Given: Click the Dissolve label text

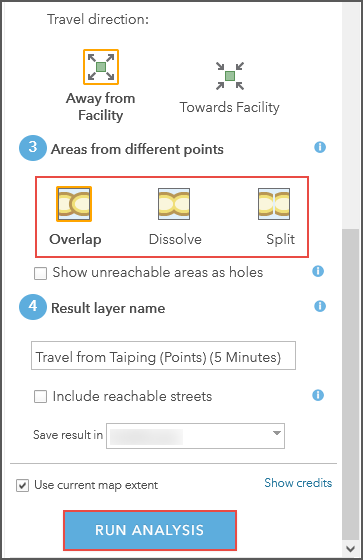Looking at the screenshot, I should pyautogui.click(x=175, y=239).
